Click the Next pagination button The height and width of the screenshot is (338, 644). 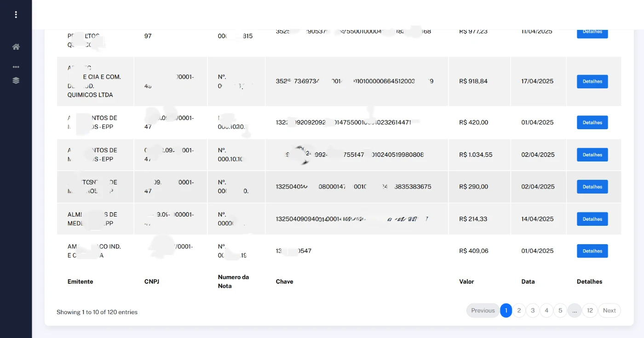pos(609,311)
